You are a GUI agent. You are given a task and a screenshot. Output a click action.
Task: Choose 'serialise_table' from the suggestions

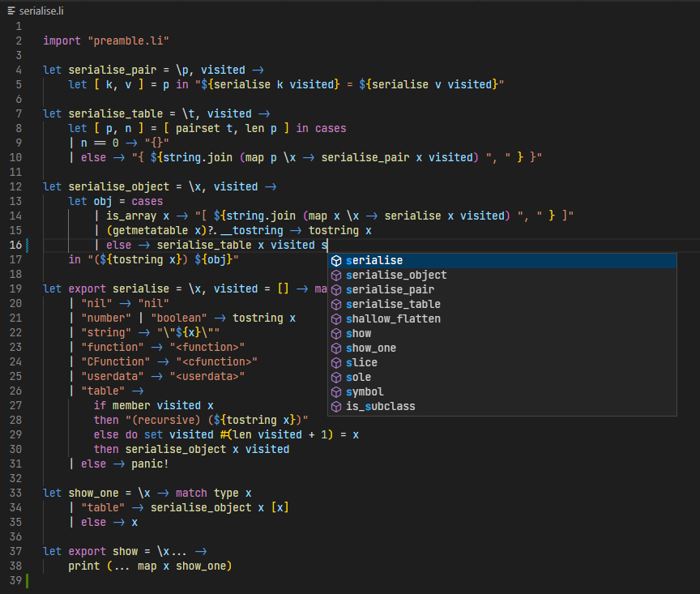[502, 305]
